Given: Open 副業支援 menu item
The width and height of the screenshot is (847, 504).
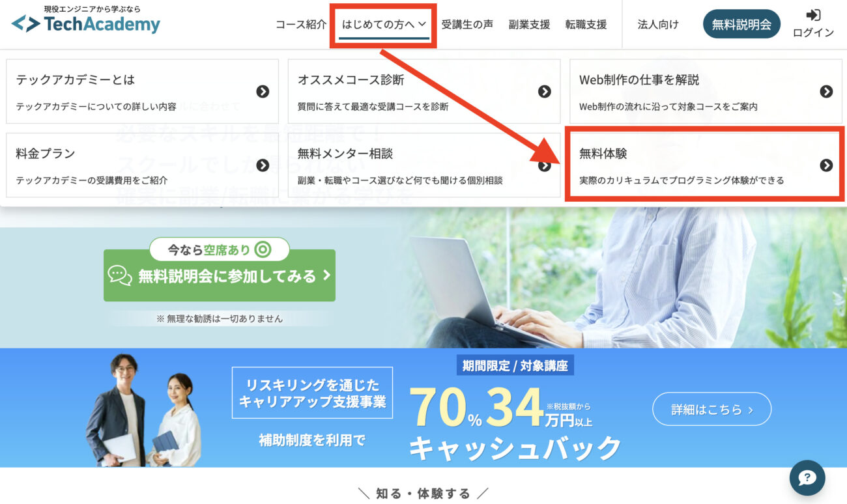Looking at the screenshot, I should click(x=529, y=25).
